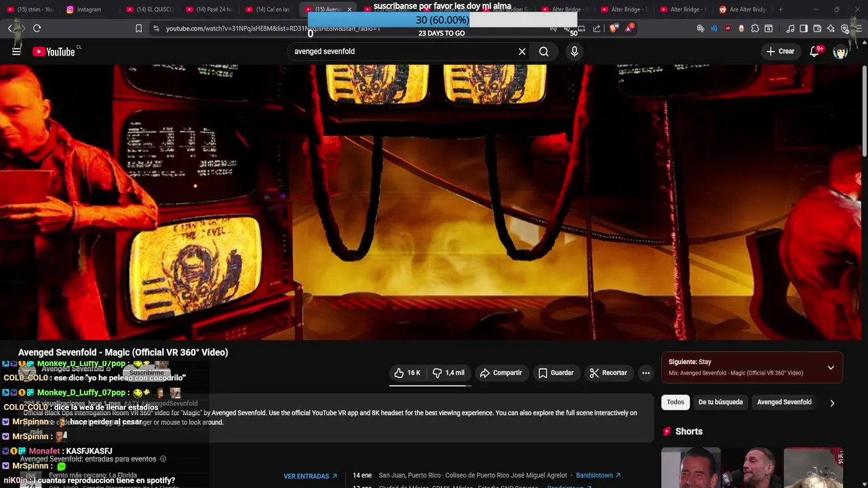
Task: Open Brave Wallet icon
Action: [817, 28]
